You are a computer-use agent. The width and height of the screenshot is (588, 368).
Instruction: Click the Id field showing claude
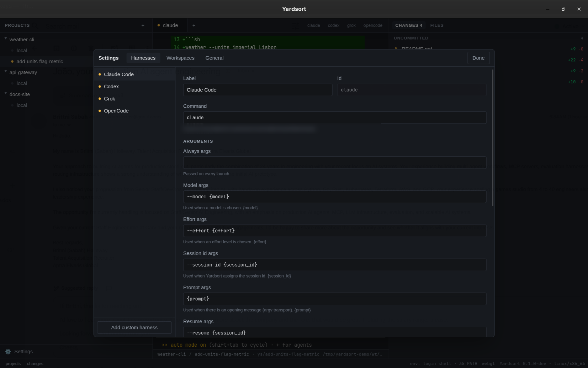[411, 90]
